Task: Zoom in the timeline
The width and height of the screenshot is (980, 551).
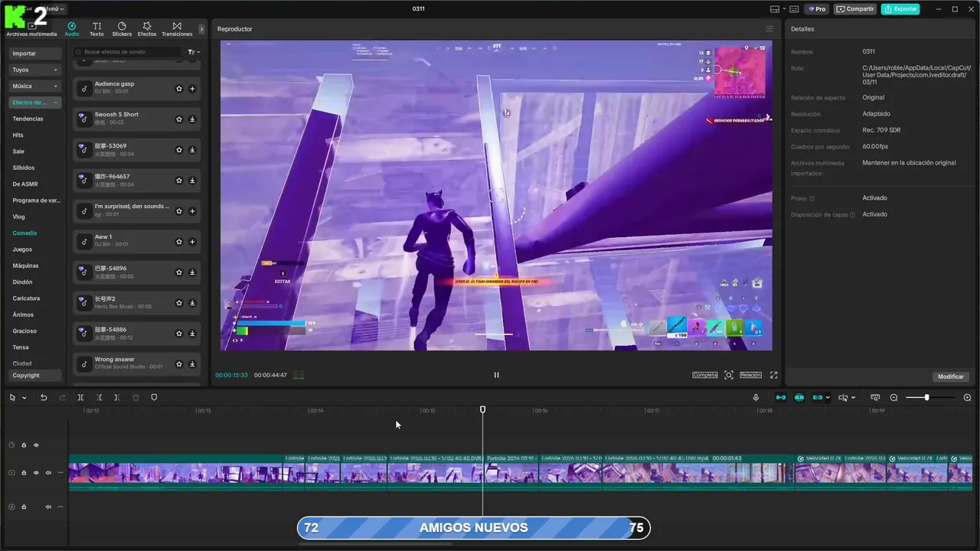Action: (967, 397)
